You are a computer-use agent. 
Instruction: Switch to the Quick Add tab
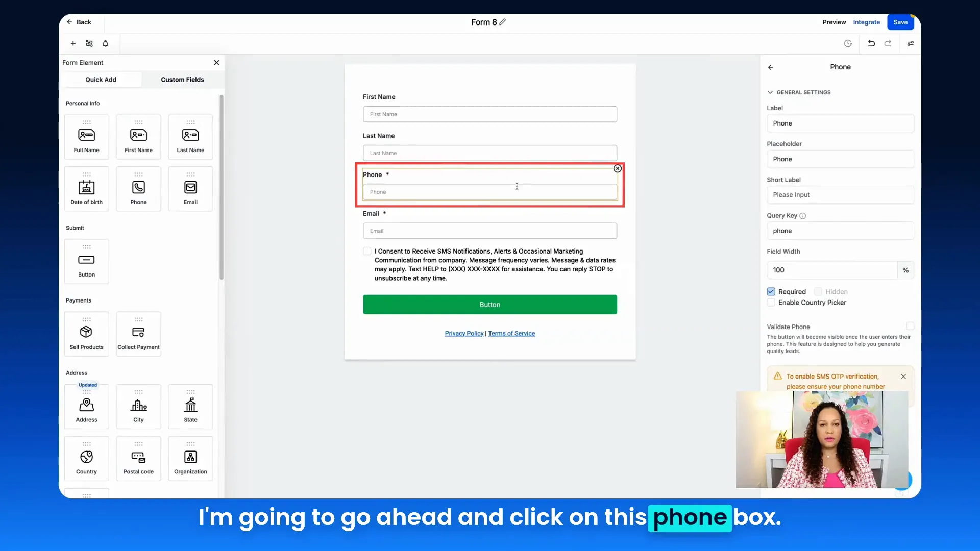[x=101, y=80]
